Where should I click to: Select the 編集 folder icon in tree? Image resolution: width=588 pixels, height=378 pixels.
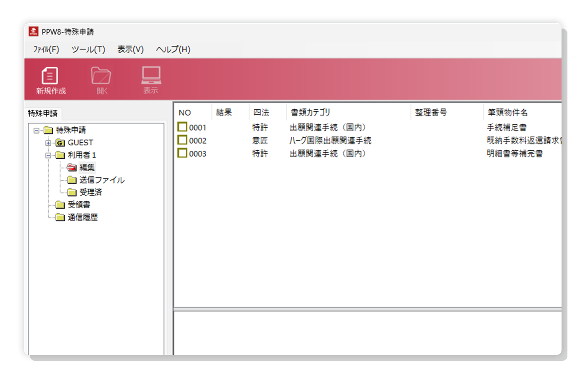click(x=72, y=168)
